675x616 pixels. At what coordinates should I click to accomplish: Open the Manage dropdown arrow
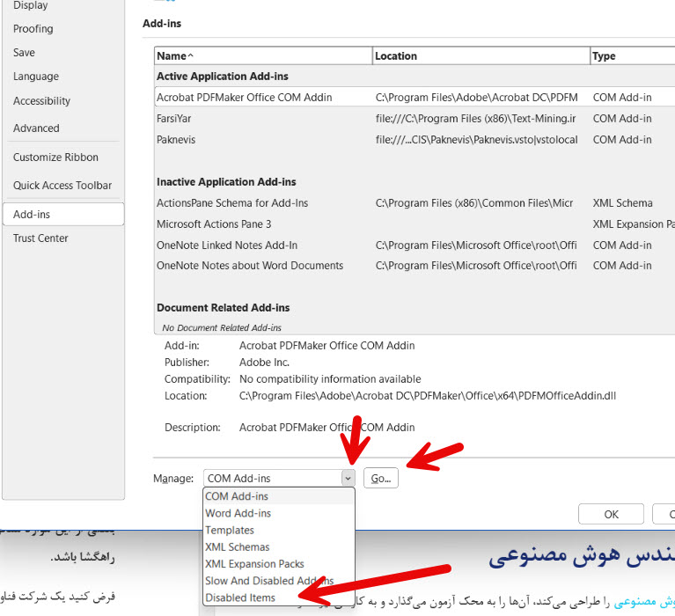[x=348, y=479]
